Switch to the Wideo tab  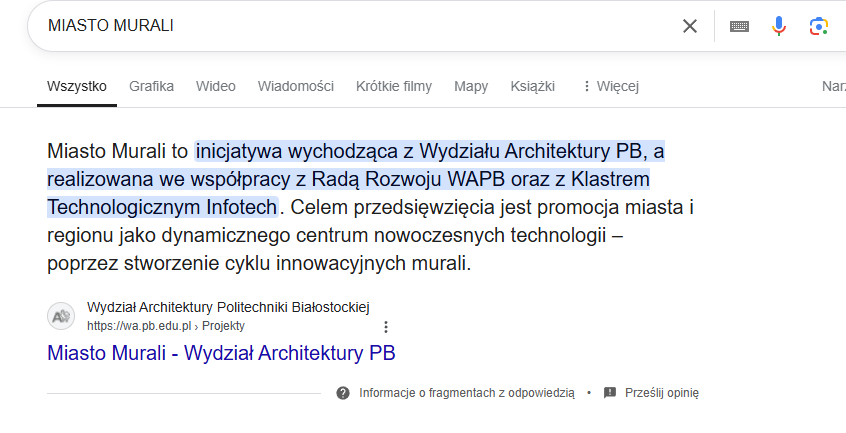216,86
